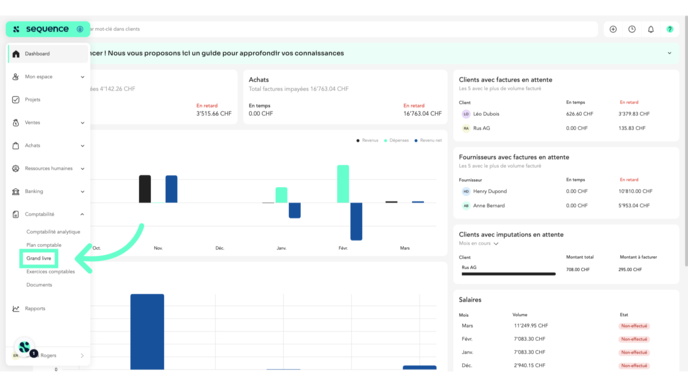Click the info icon beside the sequence logo
The height and width of the screenshot is (387, 688).
[x=80, y=29]
